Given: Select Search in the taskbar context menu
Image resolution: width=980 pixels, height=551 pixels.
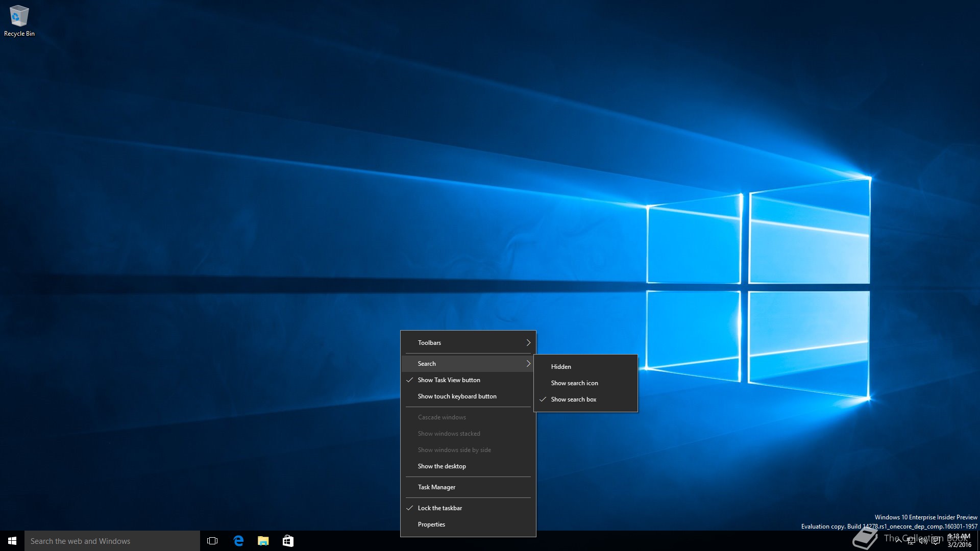Looking at the screenshot, I should 468,364.
